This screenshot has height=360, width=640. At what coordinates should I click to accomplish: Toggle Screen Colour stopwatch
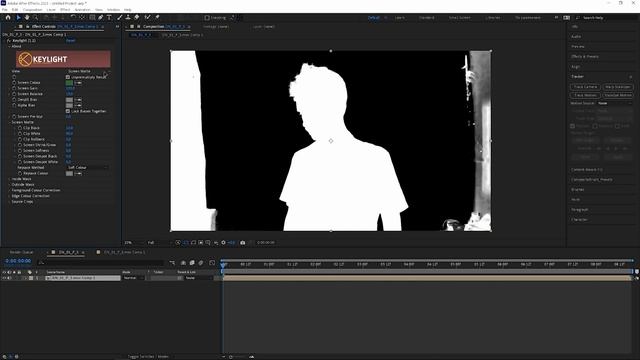click(14, 82)
